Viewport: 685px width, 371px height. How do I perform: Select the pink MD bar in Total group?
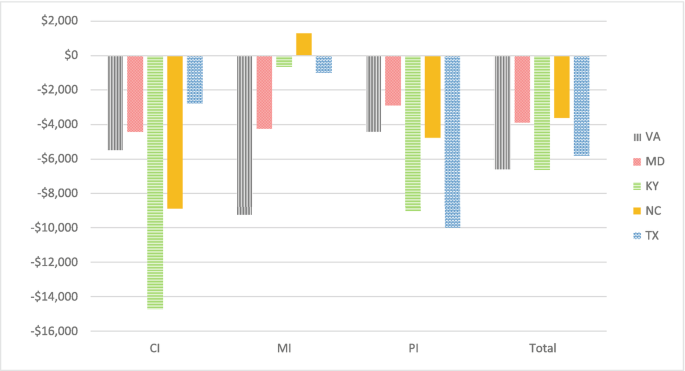pos(522,89)
